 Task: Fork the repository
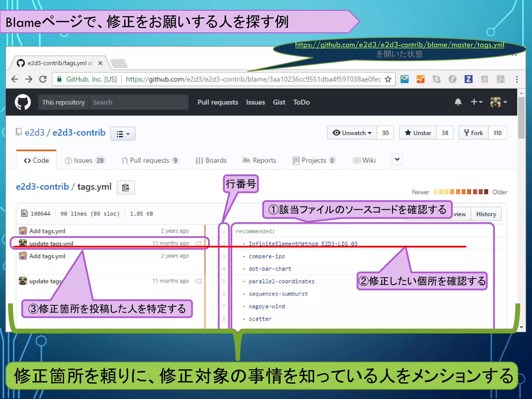click(x=474, y=133)
